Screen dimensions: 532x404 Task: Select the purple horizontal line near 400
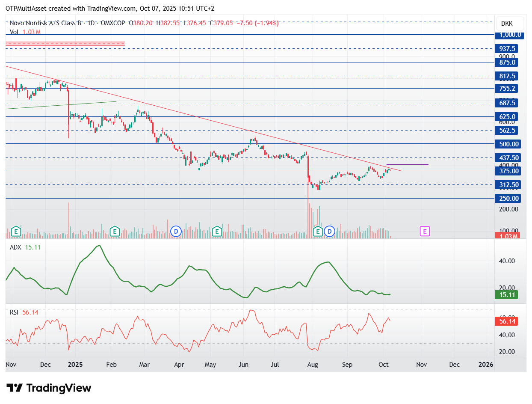click(x=407, y=165)
